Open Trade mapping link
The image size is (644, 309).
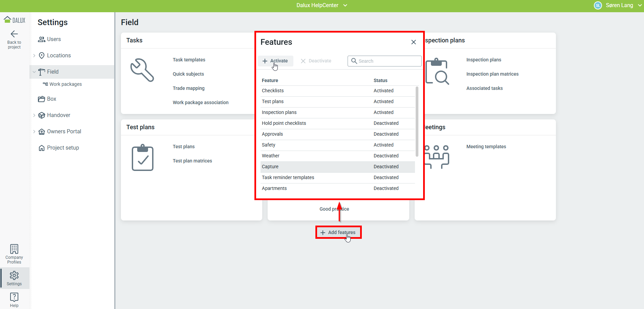pos(189,88)
